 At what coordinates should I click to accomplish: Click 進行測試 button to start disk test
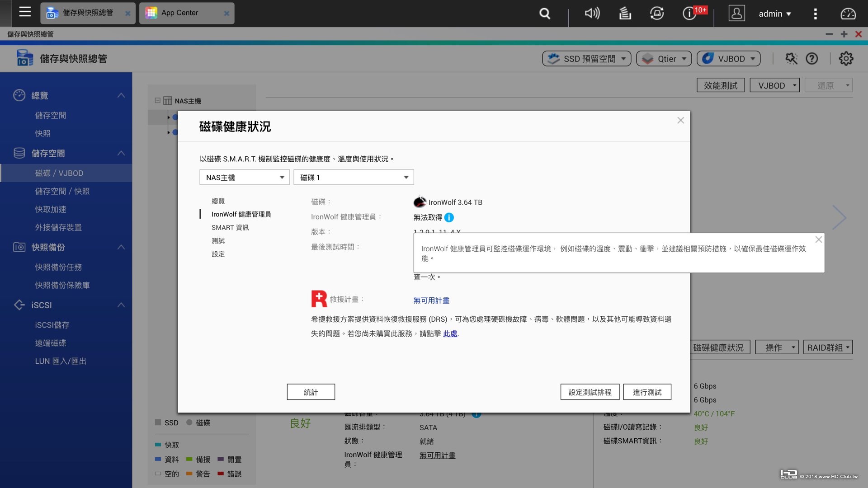tap(647, 391)
